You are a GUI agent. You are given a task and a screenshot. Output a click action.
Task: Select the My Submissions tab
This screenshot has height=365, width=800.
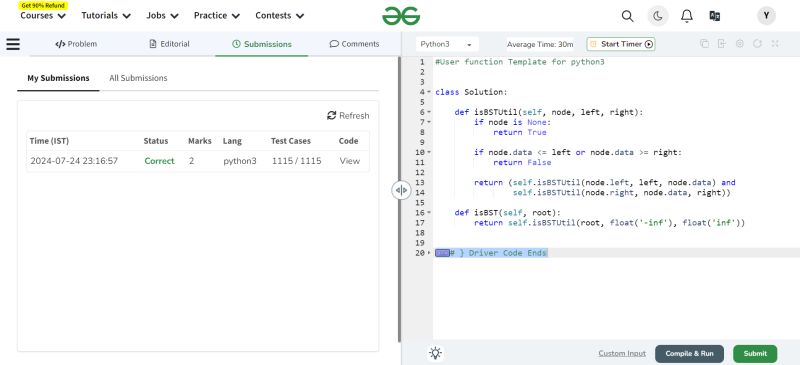click(x=58, y=78)
